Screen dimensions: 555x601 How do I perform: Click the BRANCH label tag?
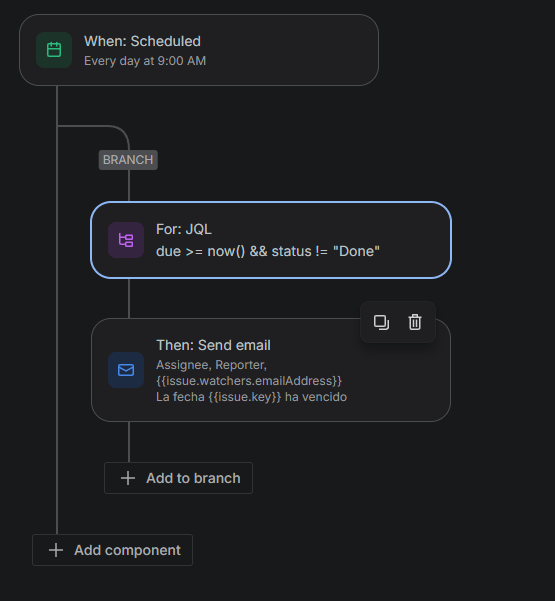128,160
